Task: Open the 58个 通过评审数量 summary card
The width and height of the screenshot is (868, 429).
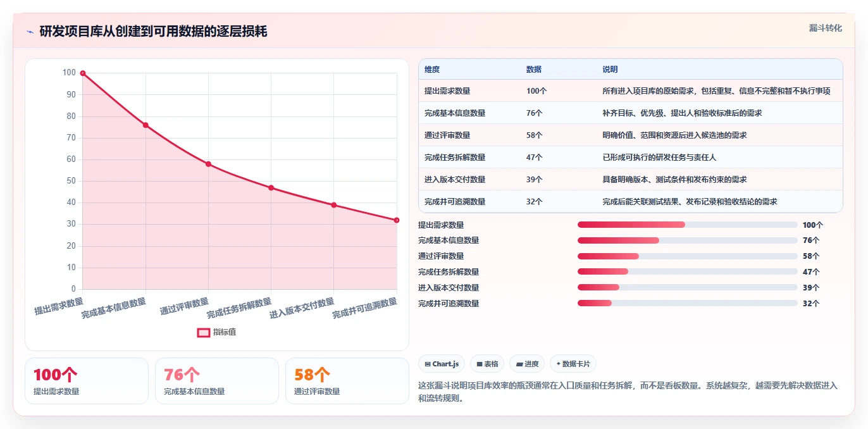Action: click(347, 381)
